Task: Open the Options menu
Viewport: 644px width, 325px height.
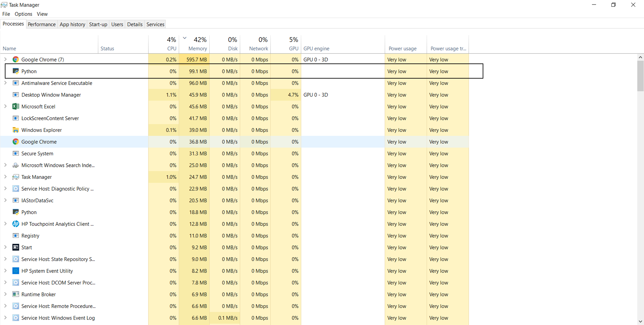Action: [x=24, y=14]
